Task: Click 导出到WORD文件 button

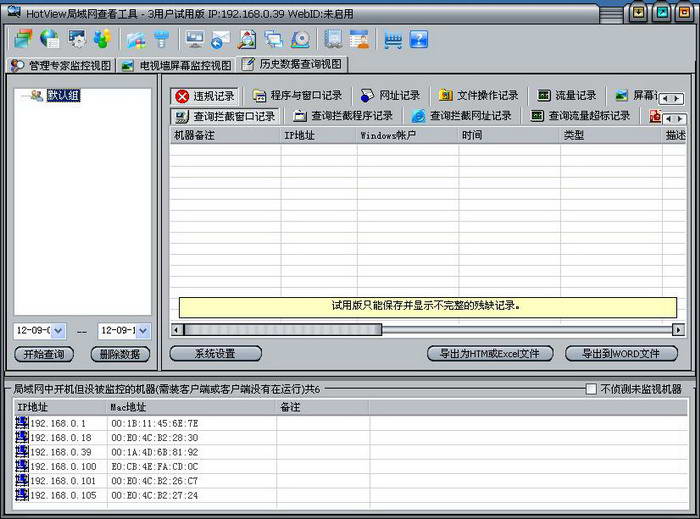Action: tap(613, 354)
